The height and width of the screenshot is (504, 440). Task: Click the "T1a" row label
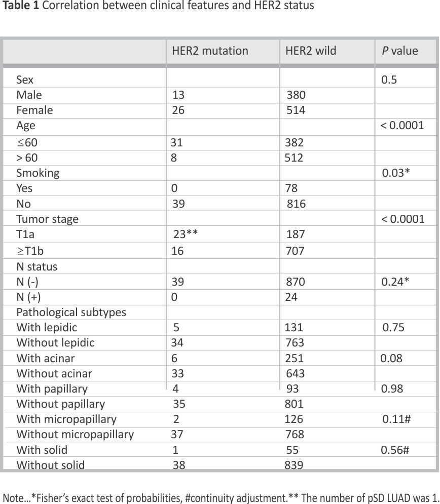coord(26,235)
